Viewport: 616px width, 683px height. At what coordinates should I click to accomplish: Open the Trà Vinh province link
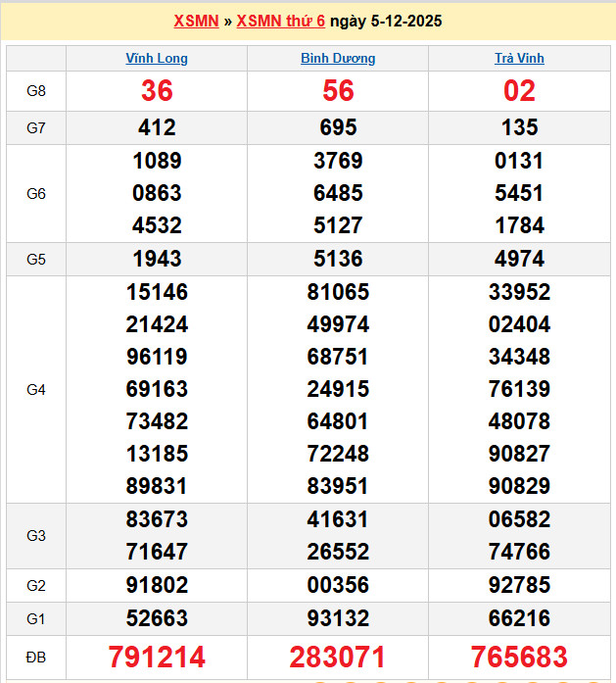pyautogui.click(x=519, y=58)
